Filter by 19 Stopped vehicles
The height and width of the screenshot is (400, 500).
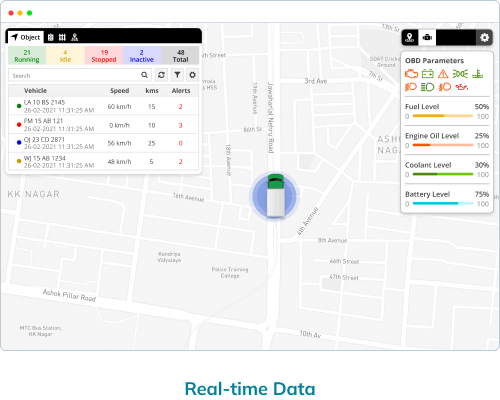104,56
